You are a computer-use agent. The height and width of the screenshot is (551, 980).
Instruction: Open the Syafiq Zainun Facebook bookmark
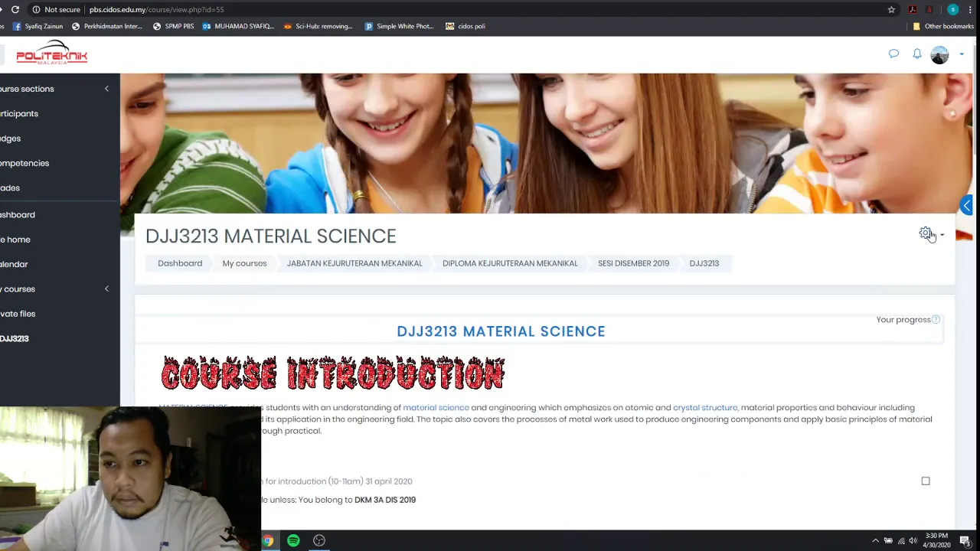click(x=38, y=26)
